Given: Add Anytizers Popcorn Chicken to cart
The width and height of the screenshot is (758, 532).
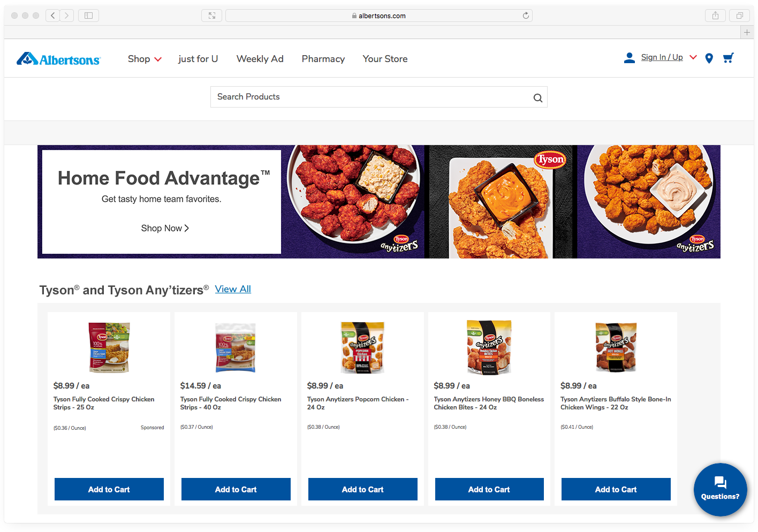Looking at the screenshot, I should 363,489.
